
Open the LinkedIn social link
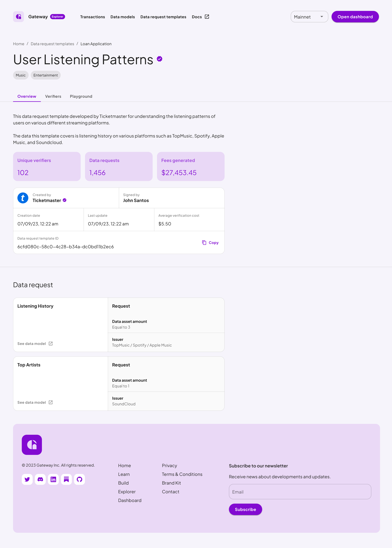[x=53, y=479]
